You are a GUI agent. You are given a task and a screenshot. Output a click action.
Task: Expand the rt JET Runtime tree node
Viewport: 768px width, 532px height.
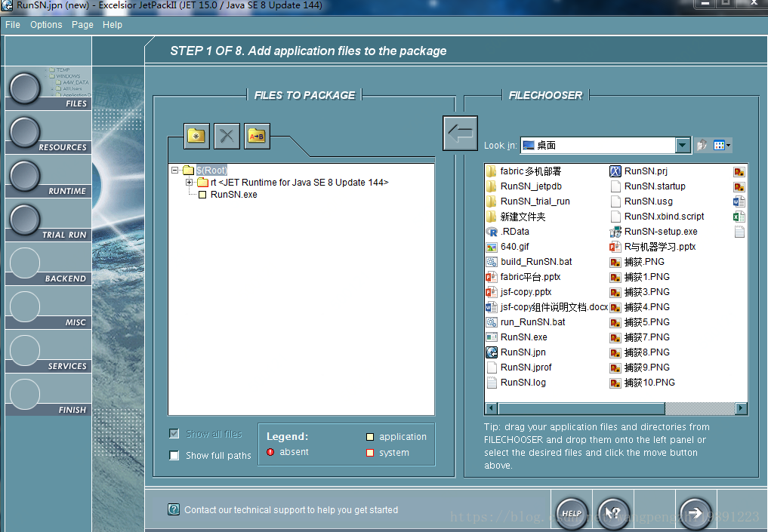click(x=189, y=183)
